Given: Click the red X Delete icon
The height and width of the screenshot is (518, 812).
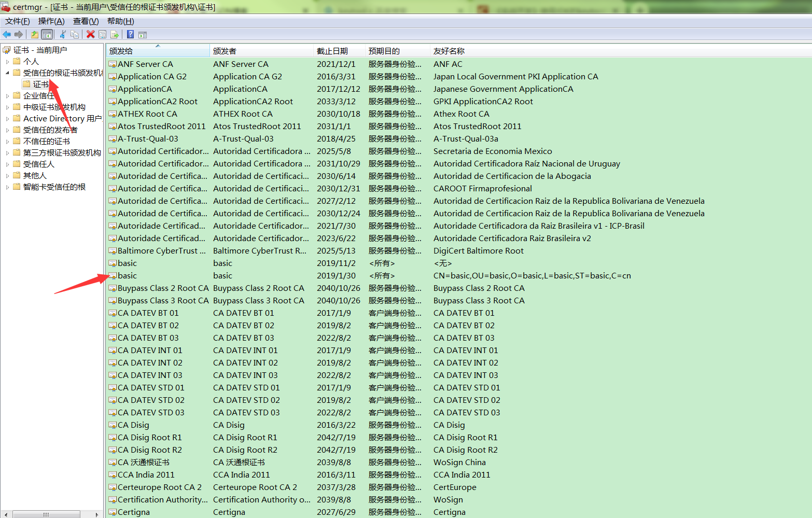Looking at the screenshot, I should coord(91,34).
